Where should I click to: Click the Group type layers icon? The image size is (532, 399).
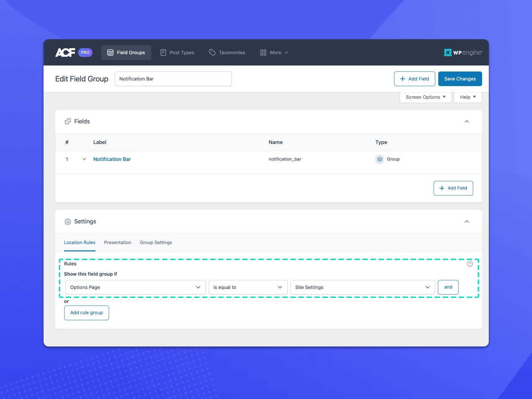tap(379, 159)
